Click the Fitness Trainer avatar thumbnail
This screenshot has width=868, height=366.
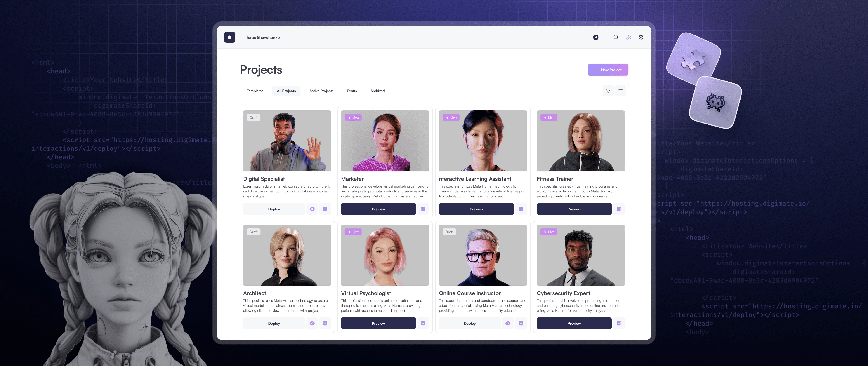coord(580,141)
